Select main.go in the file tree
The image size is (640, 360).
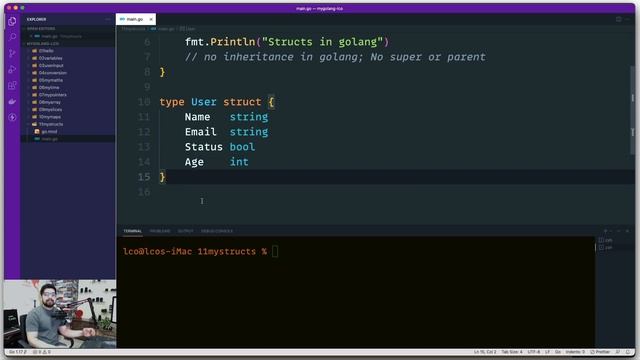click(68, 139)
